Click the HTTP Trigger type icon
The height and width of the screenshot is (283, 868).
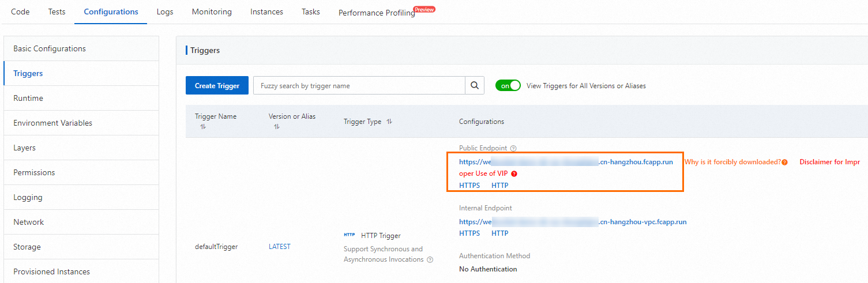pos(350,235)
